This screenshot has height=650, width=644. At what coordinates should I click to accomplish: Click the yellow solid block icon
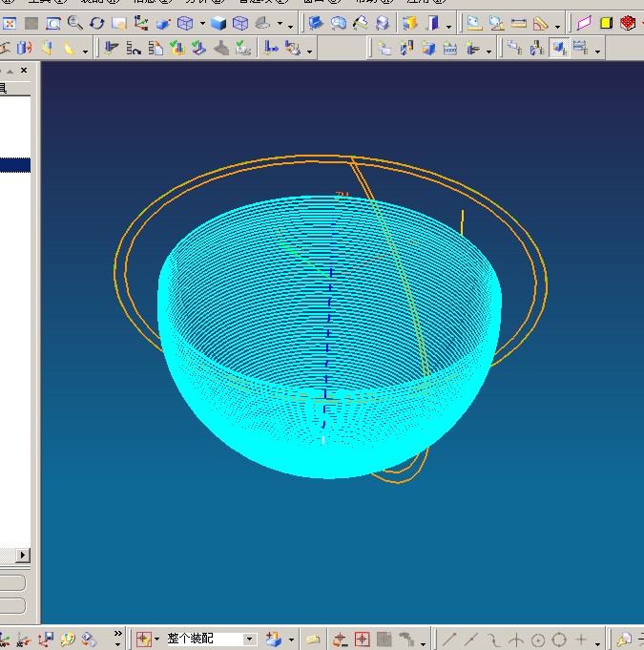[x=606, y=23]
